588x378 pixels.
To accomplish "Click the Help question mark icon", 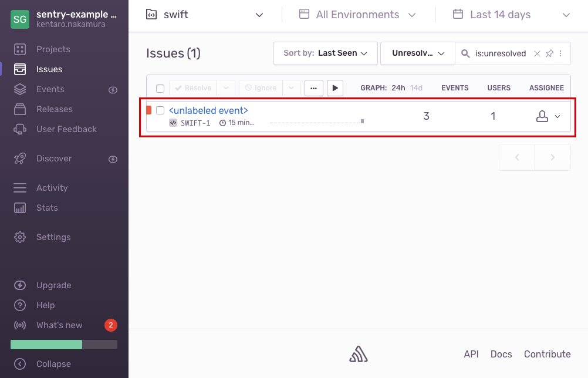I will (20, 305).
